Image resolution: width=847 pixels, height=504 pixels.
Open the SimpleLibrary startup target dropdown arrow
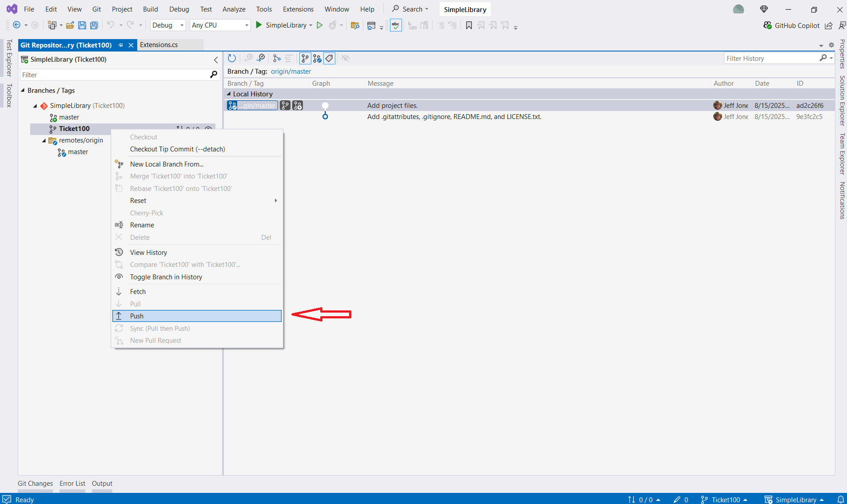310,25
